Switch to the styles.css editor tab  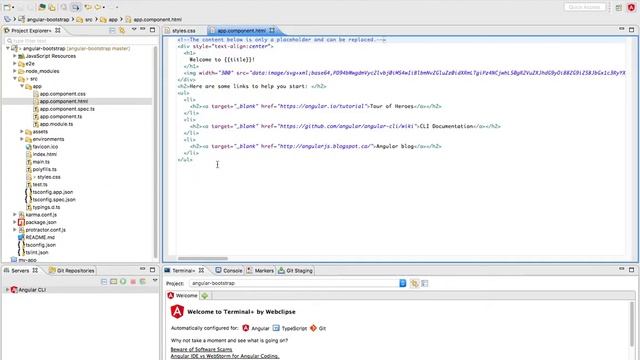184,31
